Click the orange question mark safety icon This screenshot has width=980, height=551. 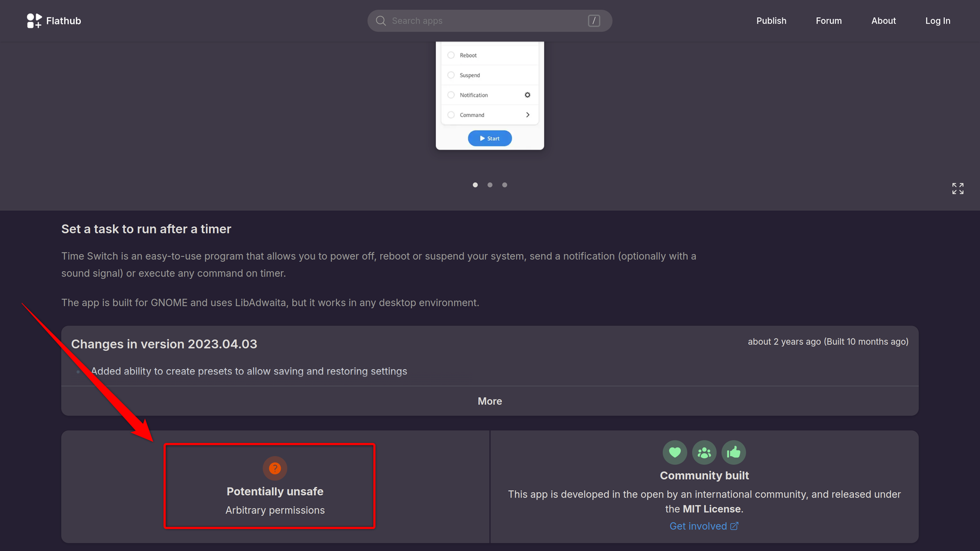point(275,468)
